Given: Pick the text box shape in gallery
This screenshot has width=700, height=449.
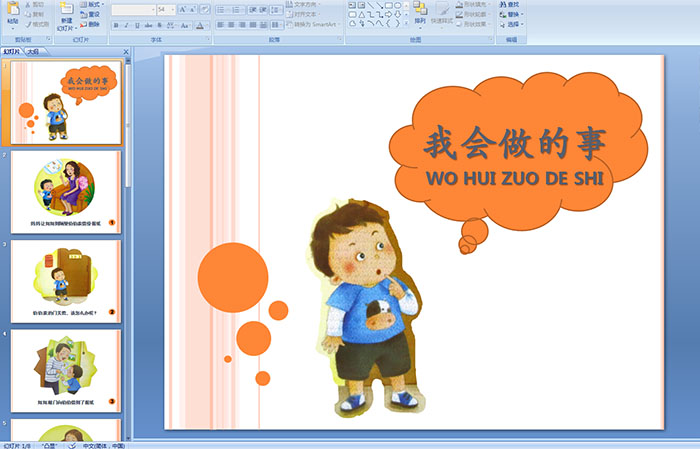Looking at the screenshot, I should [x=352, y=5].
